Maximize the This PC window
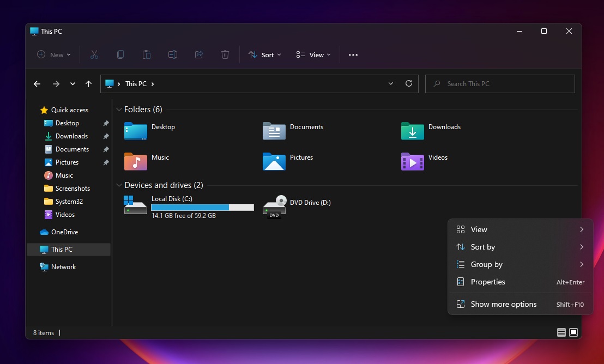This screenshot has width=604, height=364. 544,31
